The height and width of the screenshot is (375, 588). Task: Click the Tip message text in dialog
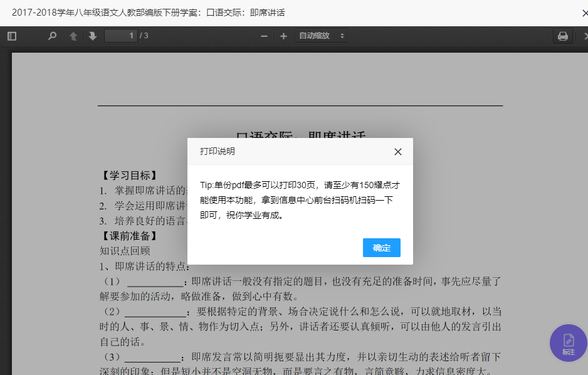pyautogui.click(x=300, y=200)
